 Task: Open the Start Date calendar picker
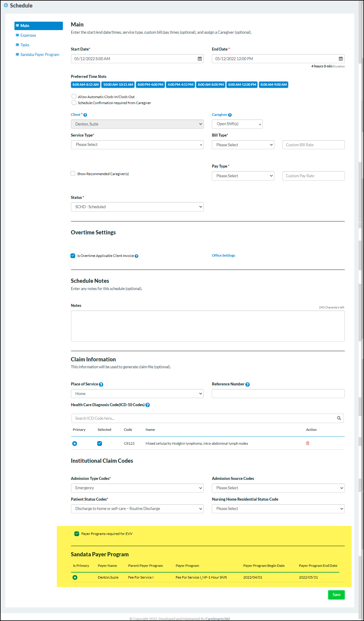(199, 59)
